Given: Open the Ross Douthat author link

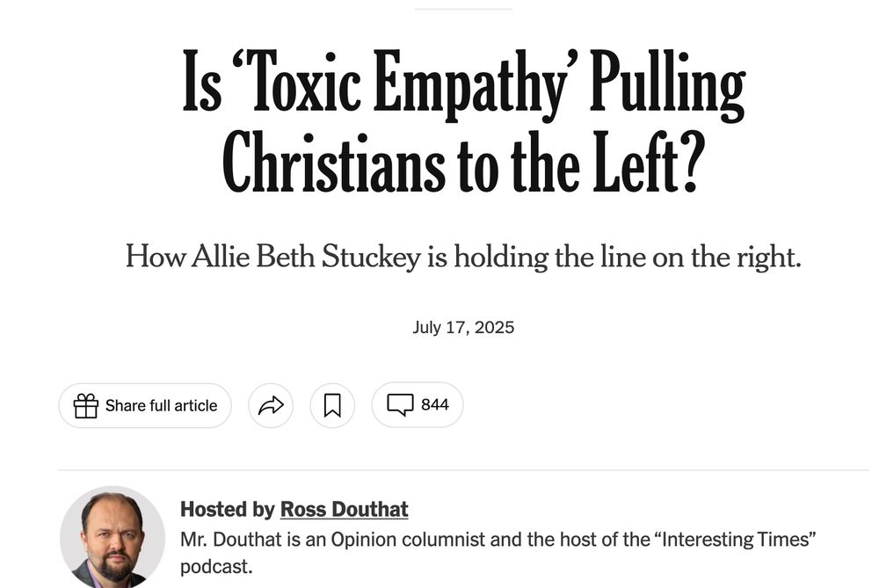Looking at the screenshot, I should point(344,509).
